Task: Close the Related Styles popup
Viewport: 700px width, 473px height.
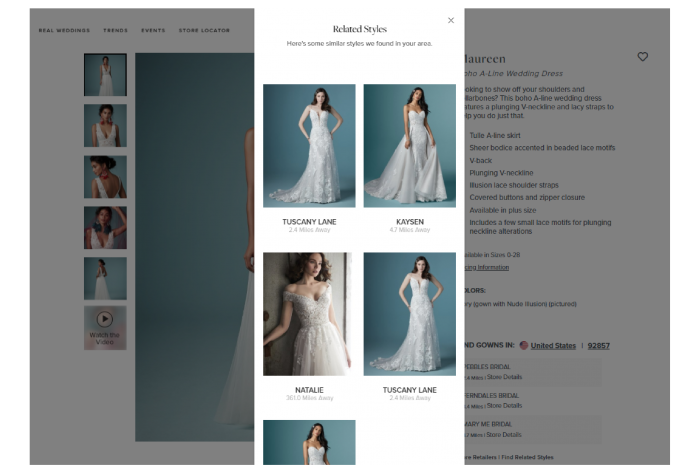Action: (x=451, y=20)
